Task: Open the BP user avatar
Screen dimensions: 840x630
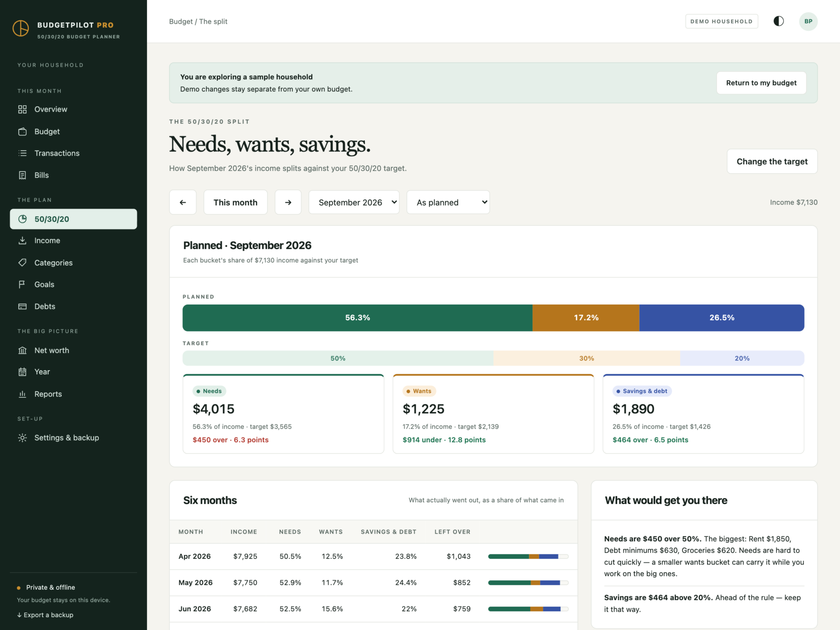Action: (x=808, y=21)
